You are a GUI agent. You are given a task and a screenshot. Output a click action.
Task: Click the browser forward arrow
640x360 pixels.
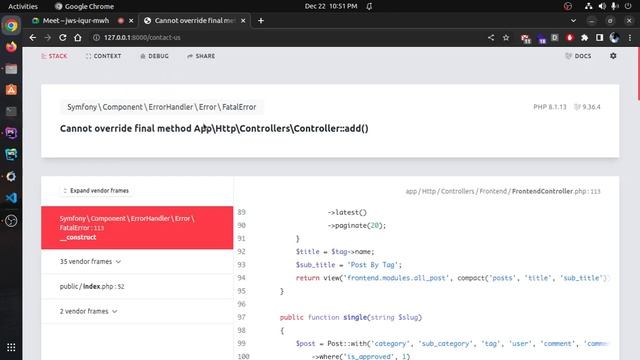(x=48, y=38)
